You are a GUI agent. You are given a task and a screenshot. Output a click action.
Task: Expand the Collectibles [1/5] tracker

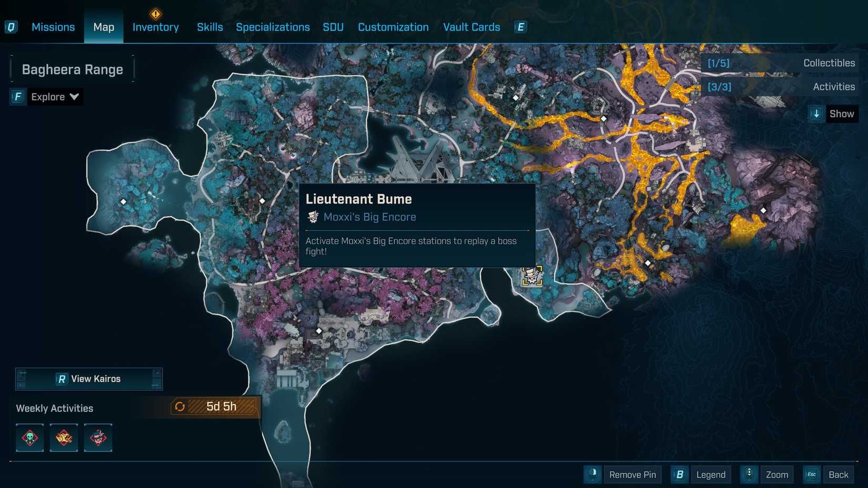point(780,63)
